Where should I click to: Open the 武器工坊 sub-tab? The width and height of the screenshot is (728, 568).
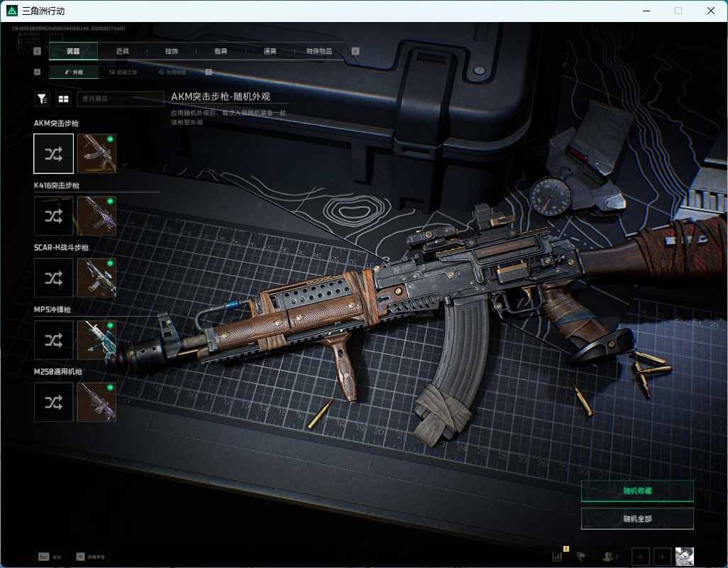coord(123,72)
